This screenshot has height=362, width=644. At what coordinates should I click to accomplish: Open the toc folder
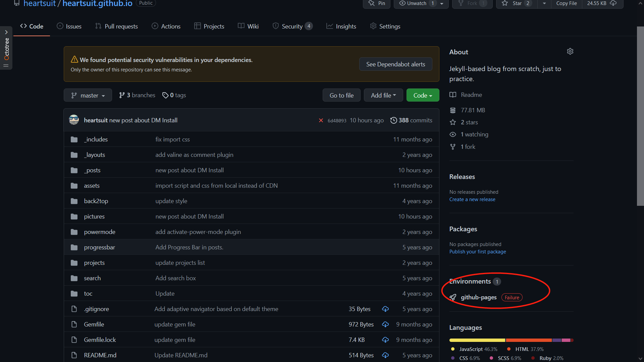(x=88, y=294)
